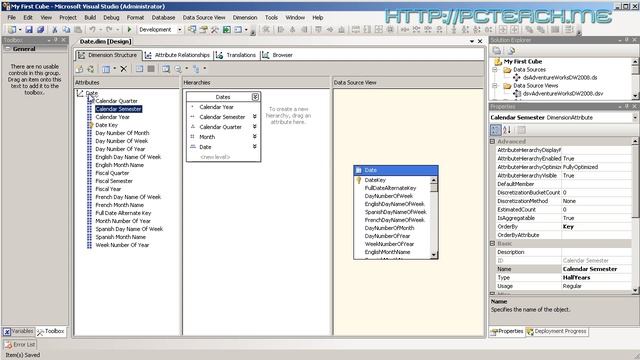The height and width of the screenshot is (360, 640).
Task: Open the Dimension menu
Action: click(245, 18)
